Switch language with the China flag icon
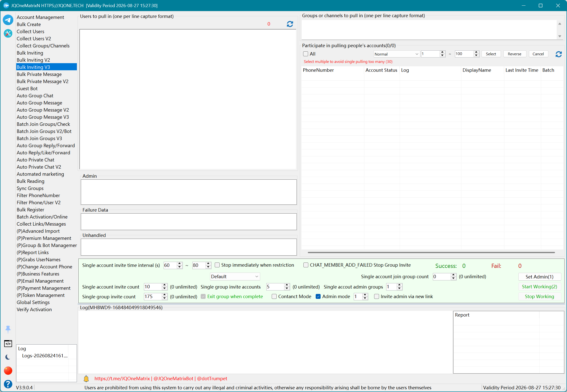The image size is (567, 392). (8, 371)
